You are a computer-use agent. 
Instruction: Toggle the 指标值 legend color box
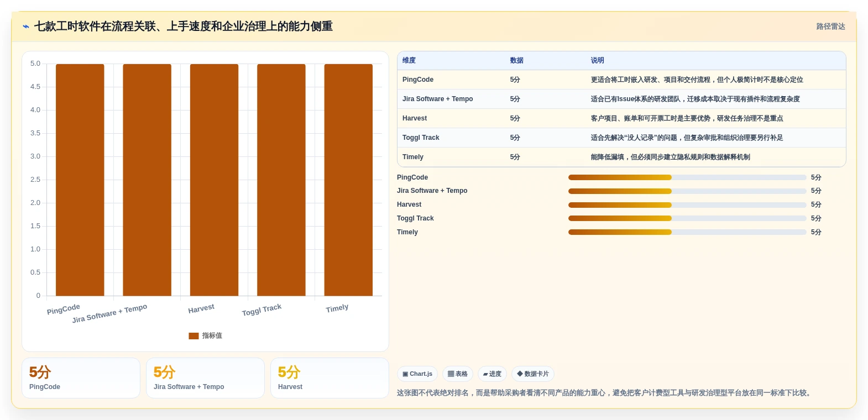click(x=194, y=336)
